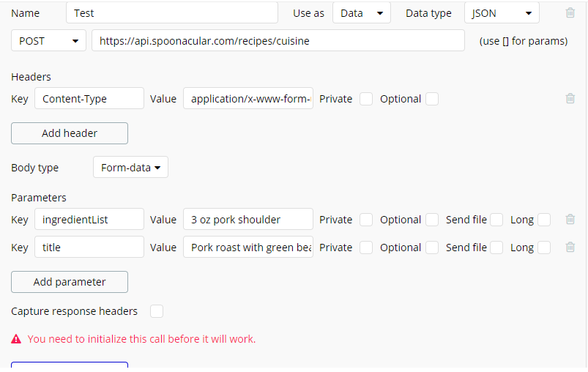Remove the Content-Type header via trash icon
588x372 pixels.
(x=570, y=99)
